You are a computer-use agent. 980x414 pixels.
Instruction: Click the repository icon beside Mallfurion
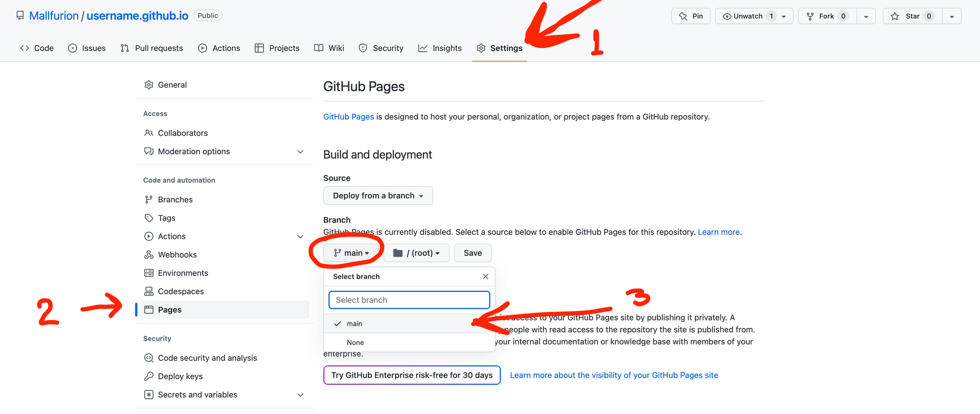(20, 16)
